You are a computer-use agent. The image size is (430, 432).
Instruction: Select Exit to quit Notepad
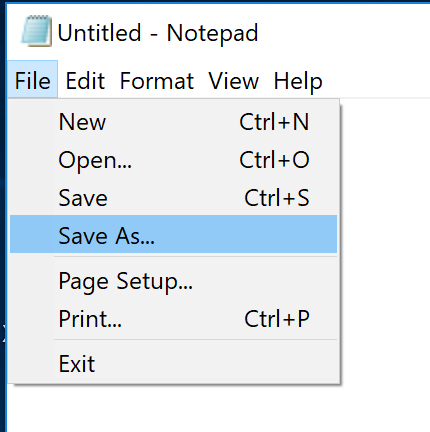(173, 363)
